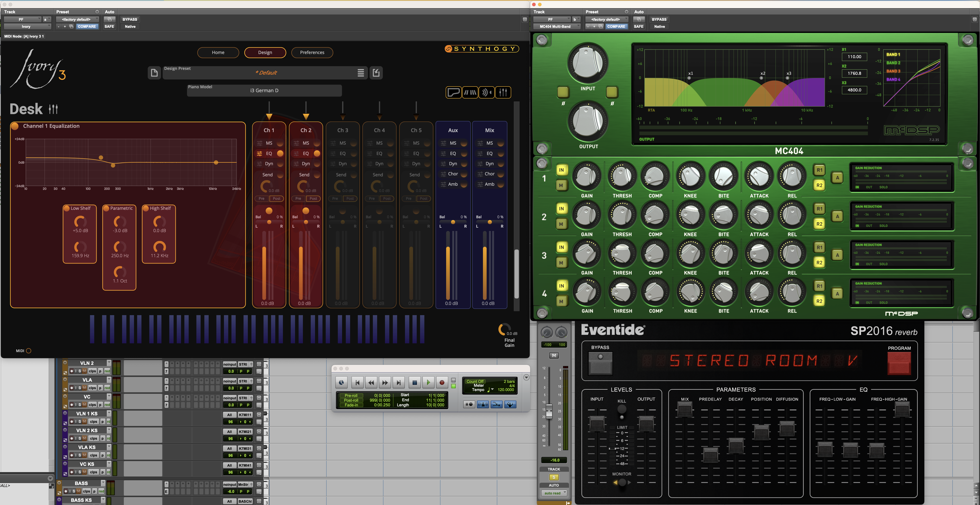The height and width of the screenshot is (505, 980).
Task: Switch to the Design tab in Ivory
Action: [x=265, y=52]
